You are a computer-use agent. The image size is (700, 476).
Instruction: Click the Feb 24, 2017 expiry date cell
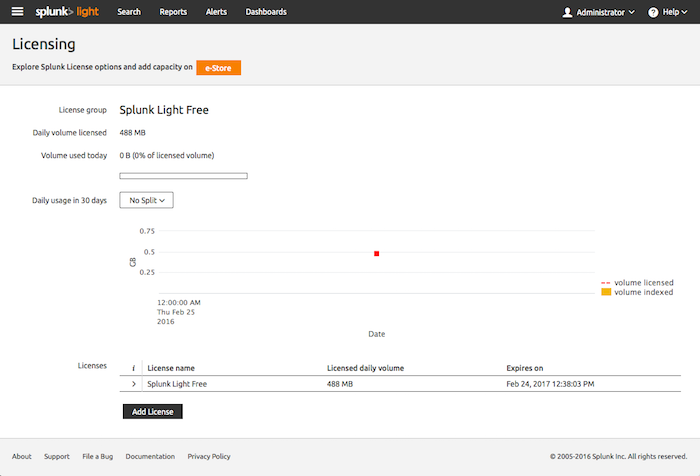[550, 384]
